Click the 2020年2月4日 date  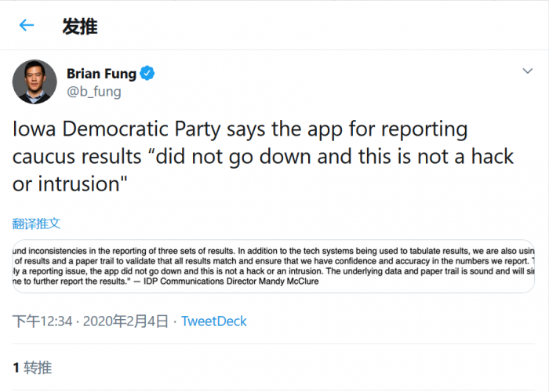coord(125,321)
